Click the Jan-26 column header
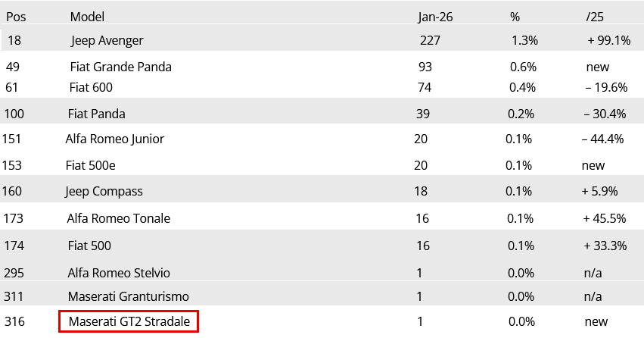Screen dimensions: 644x338 click(435, 16)
